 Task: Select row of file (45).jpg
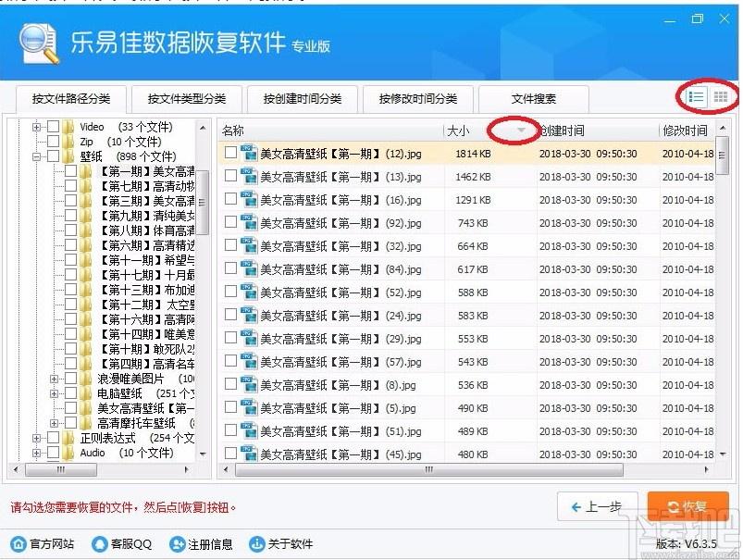coord(466,454)
